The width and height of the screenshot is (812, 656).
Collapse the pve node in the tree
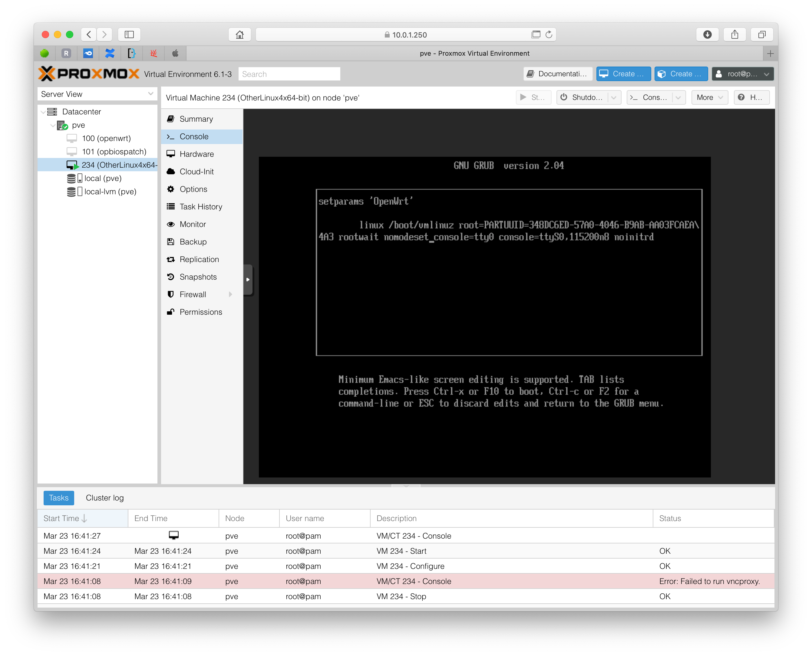coord(53,125)
